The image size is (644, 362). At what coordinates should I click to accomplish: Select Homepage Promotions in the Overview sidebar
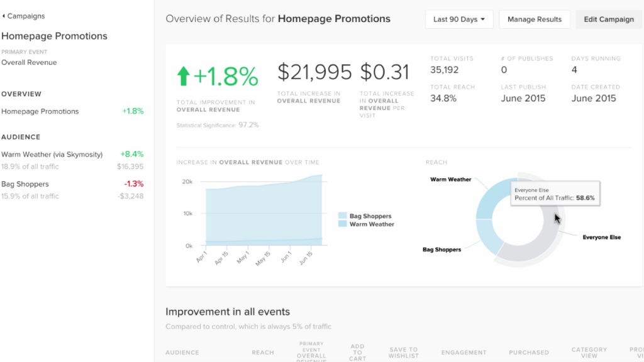[x=40, y=111]
